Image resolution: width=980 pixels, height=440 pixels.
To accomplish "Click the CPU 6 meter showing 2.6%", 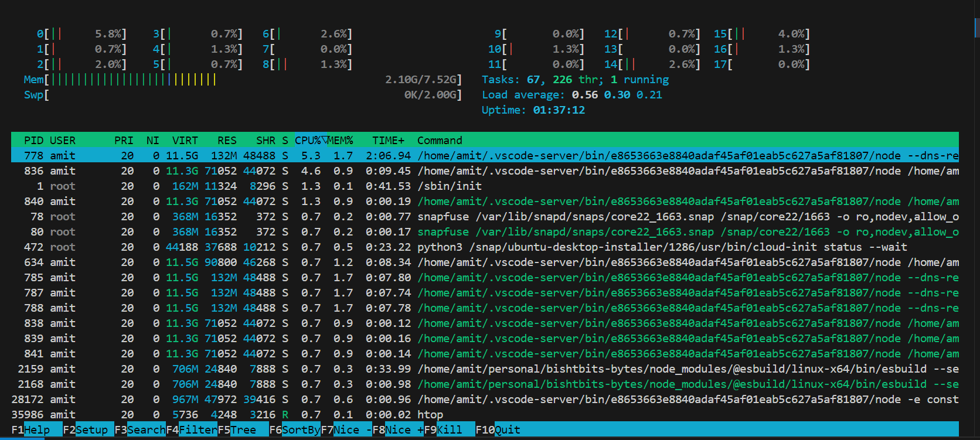I will (307, 33).
